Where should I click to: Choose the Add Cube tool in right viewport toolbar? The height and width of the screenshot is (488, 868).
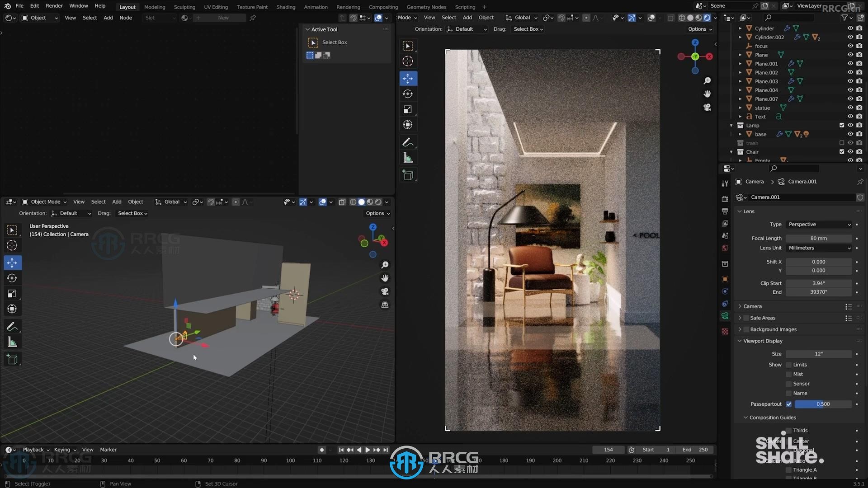(408, 175)
